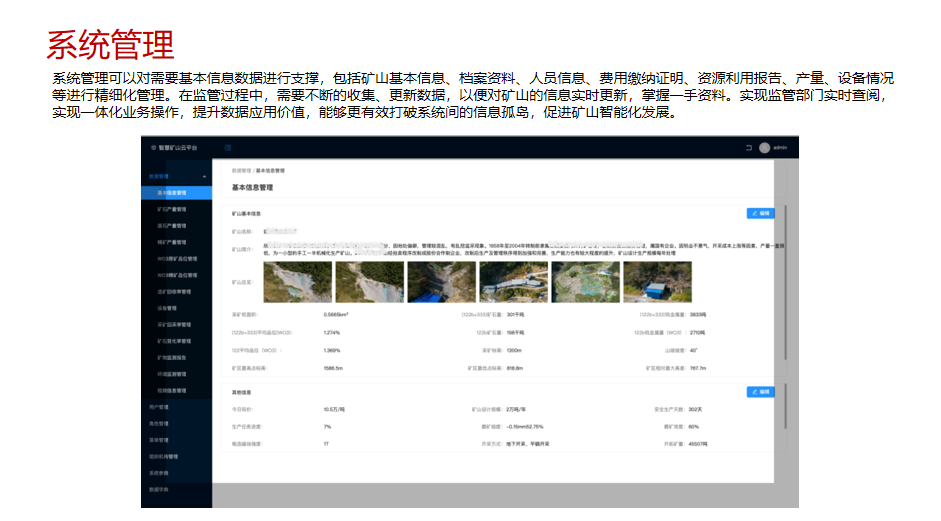Open 视频信息管理 sidebar item
Screen dimensions: 941x521
click(172, 390)
